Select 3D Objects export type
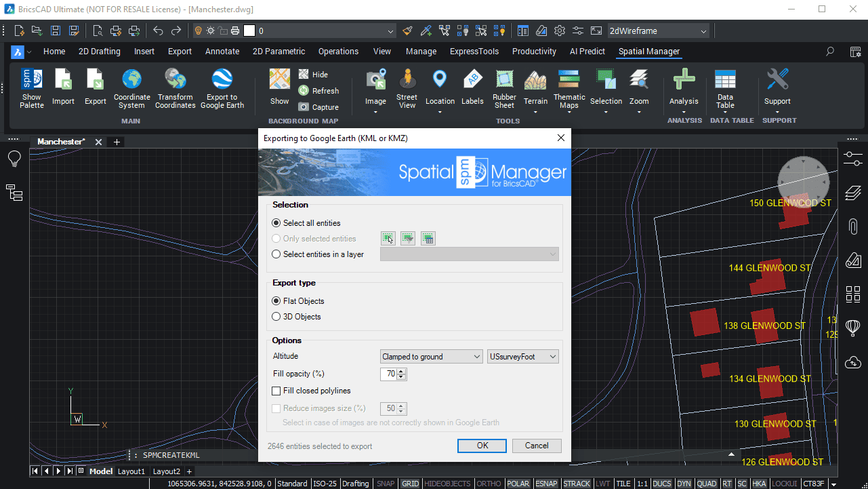The width and height of the screenshot is (868, 489). tap(296, 317)
